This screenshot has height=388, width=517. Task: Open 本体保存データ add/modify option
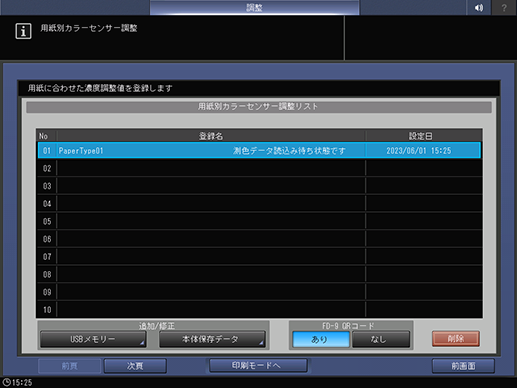(212, 339)
